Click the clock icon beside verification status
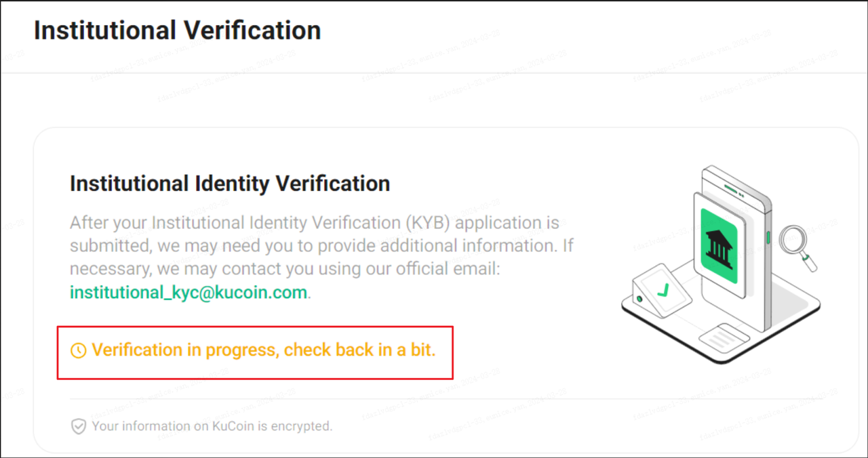 pyautogui.click(x=79, y=351)
